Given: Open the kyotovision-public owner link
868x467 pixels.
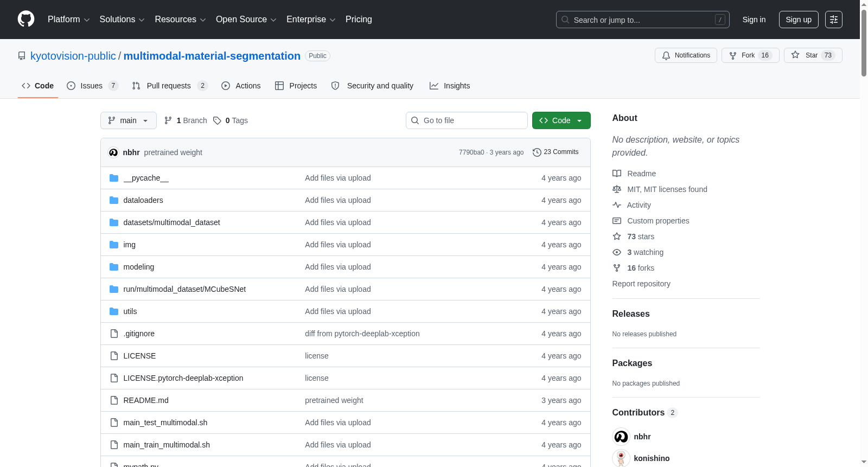Looking at the screenshot, I should (73, 56).
